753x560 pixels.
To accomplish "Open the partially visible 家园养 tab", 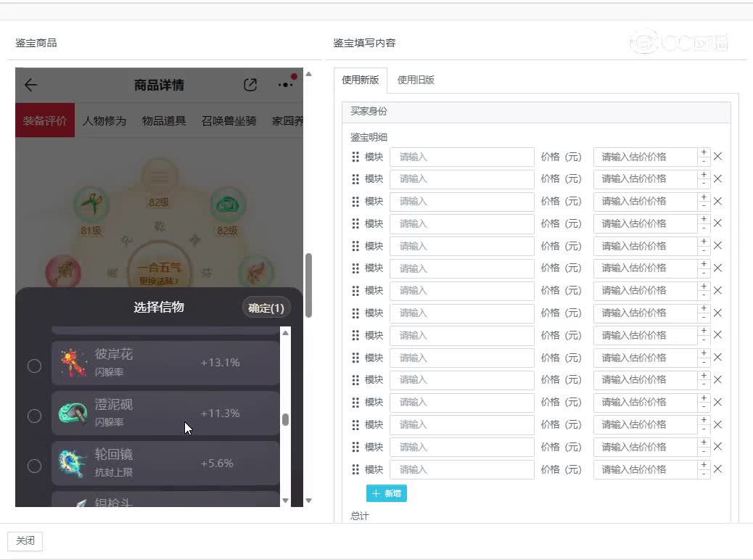I will click(x=287, y=120).
